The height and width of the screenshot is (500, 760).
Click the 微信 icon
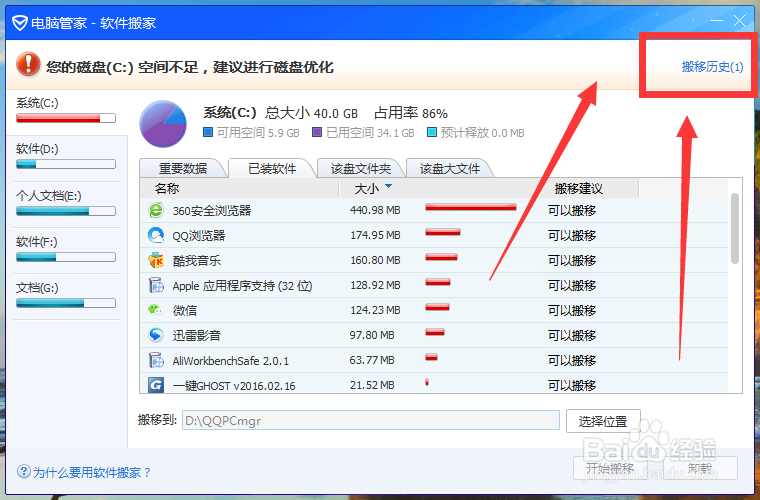point(156,310)
